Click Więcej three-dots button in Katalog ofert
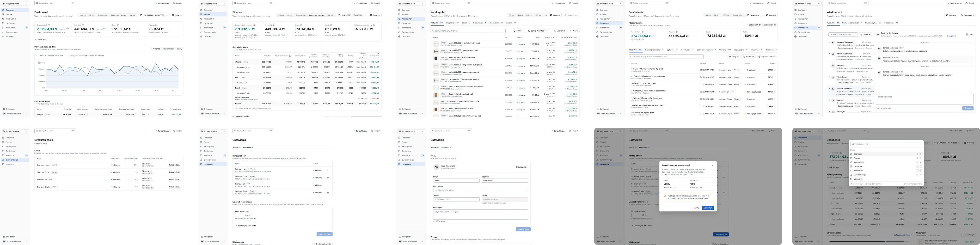The width and height of the screenshot is (980, 245). [x=574, y=31]
